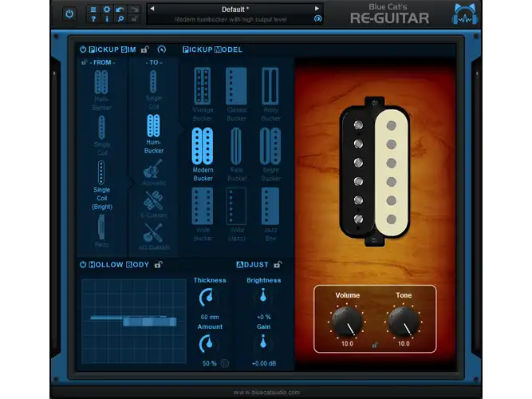
Task: Click the hollow body graph display
Action: [134, 322]
